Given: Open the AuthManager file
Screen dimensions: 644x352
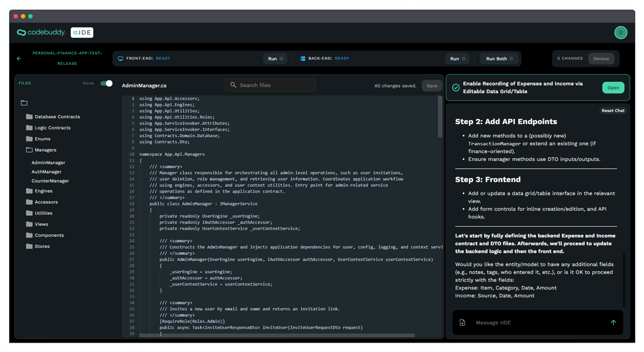Looking at the screenshot, I should tap(46, 172).
